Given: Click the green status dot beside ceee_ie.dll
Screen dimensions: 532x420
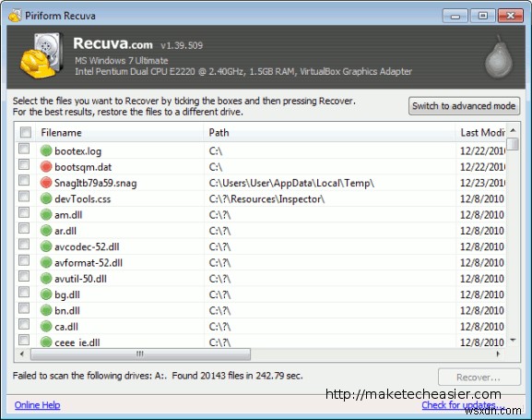Looking at the screenshot, I should coord(46,342).
